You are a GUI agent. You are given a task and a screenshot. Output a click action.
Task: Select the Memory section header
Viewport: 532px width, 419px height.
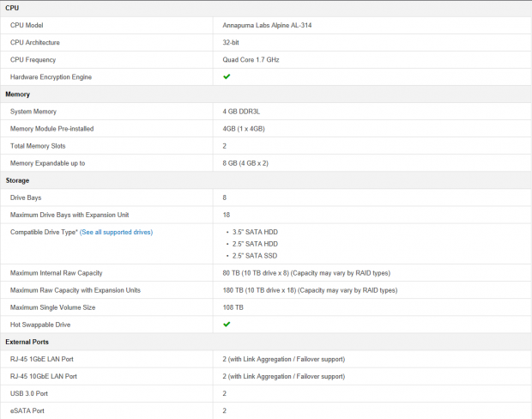[18, 94]
